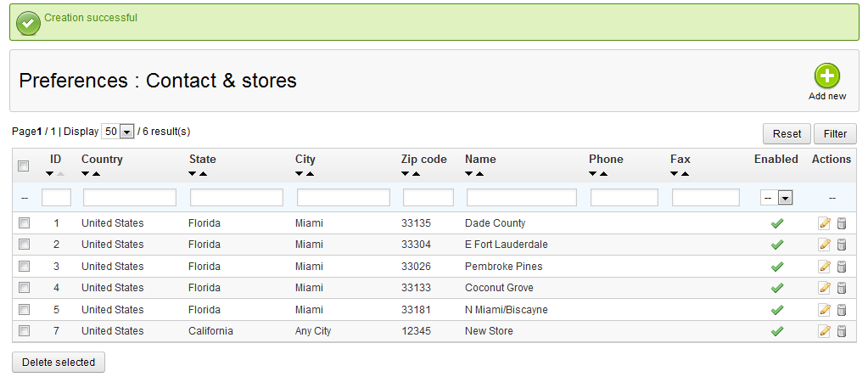
Task: Toggle enabled checkmark for Pembroke Pines
Action: click(x=777, y=267)
